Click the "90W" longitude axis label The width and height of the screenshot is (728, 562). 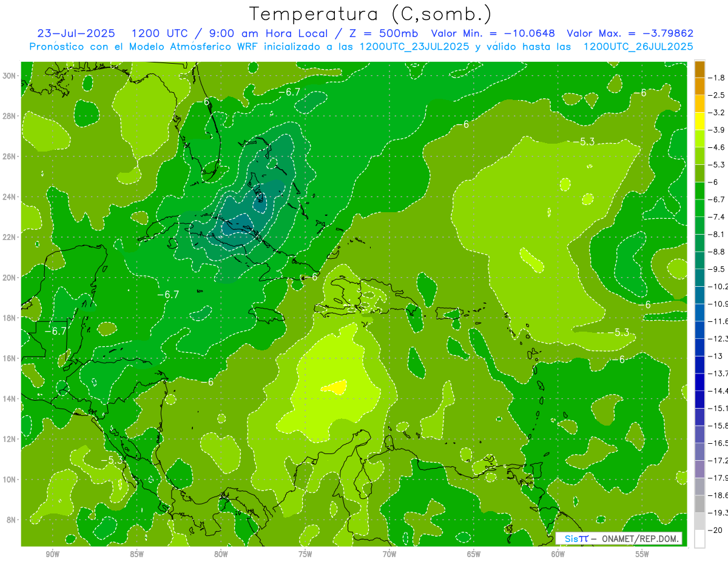[x=52, y=554]
